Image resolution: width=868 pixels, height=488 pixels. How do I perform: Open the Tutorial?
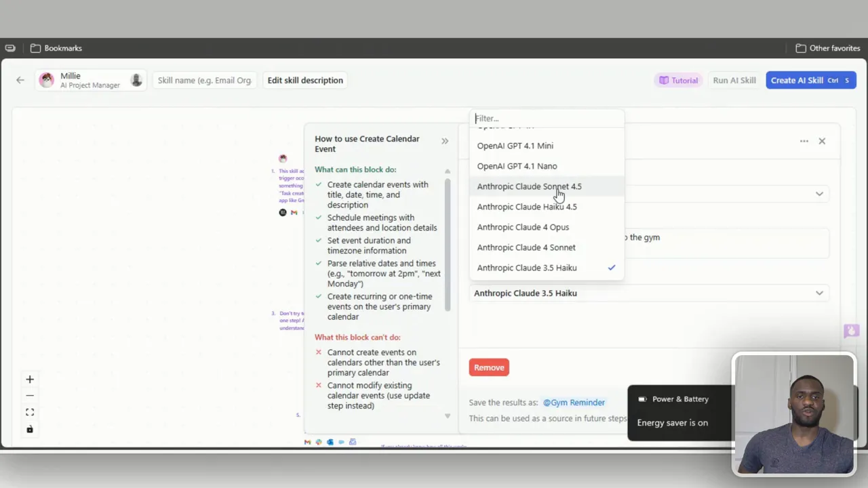pos(678,80)
